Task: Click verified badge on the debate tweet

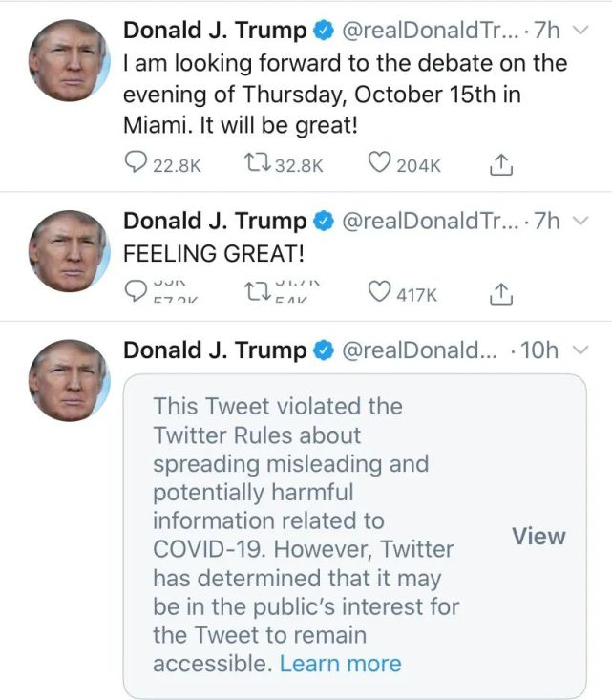Action: pos(324,32)
